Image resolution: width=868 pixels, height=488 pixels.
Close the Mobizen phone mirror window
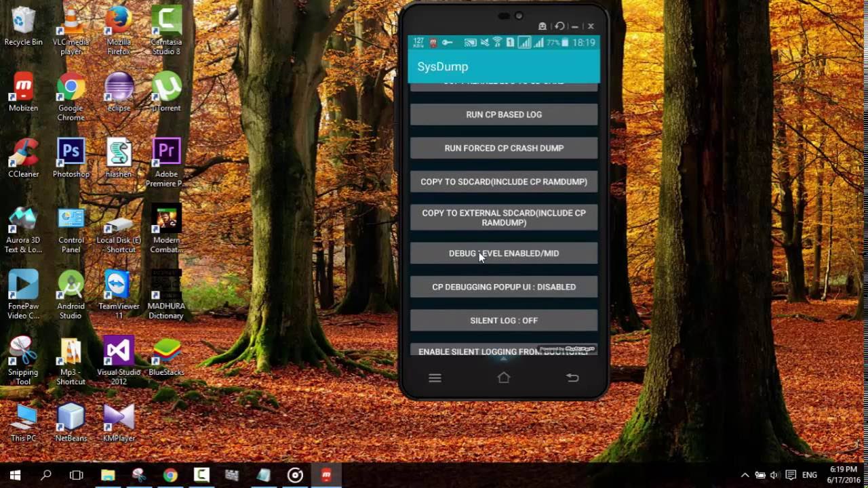coord(591,26)
